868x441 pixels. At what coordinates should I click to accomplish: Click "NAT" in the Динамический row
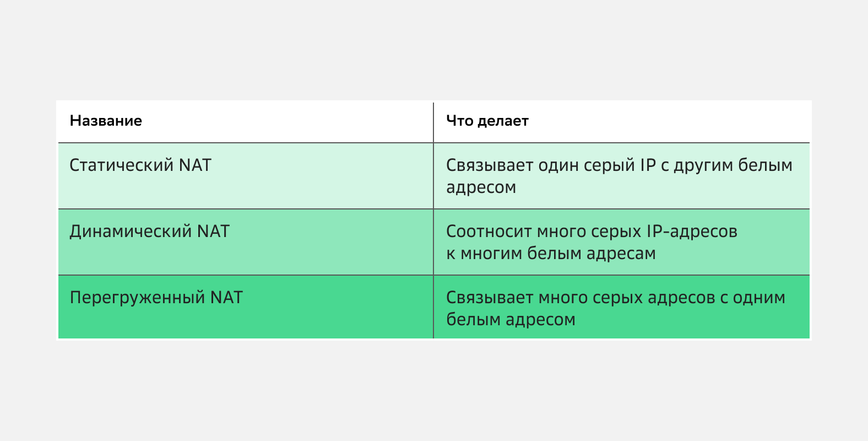coord(213,232)
